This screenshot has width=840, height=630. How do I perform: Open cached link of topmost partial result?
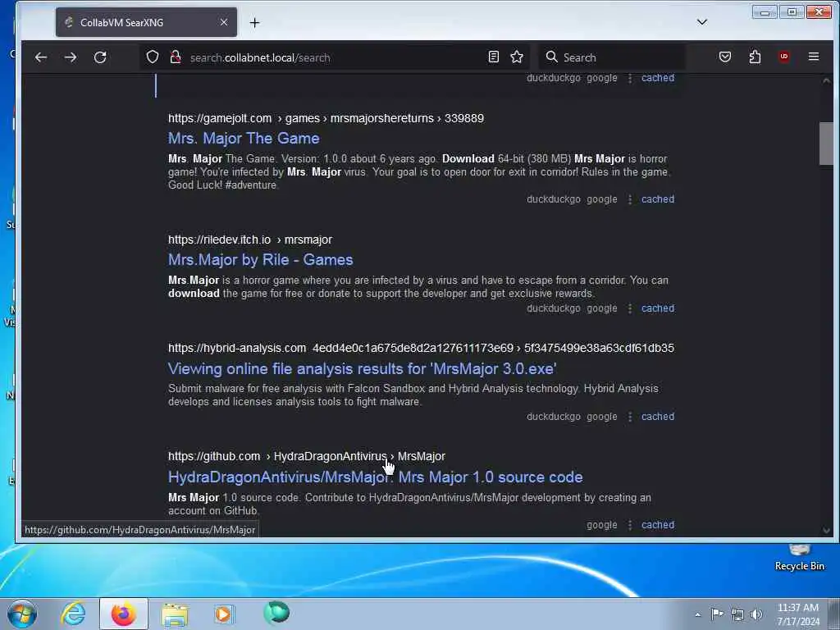(x=658, y=78)
